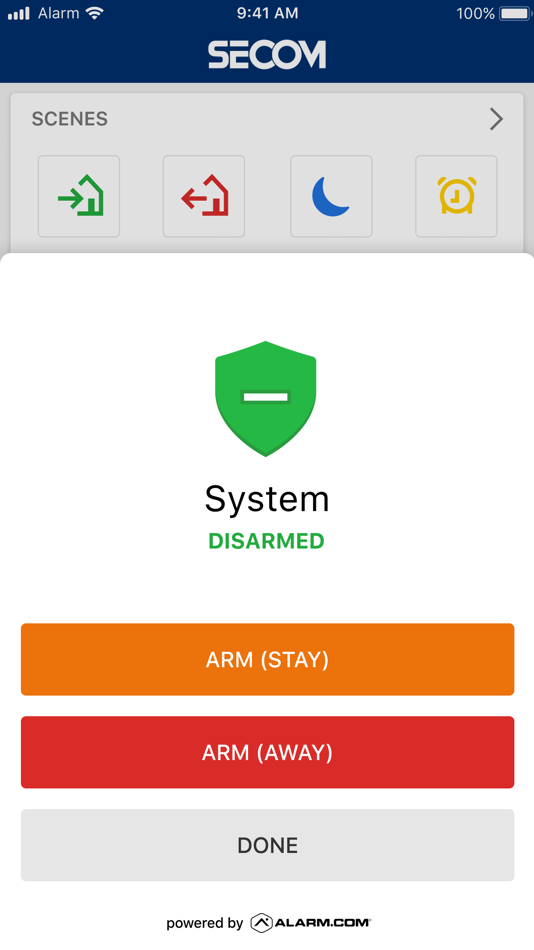Expand the Scenes section chevron
This screenshot has width=534, height=950.
click(x=496, y=119)
